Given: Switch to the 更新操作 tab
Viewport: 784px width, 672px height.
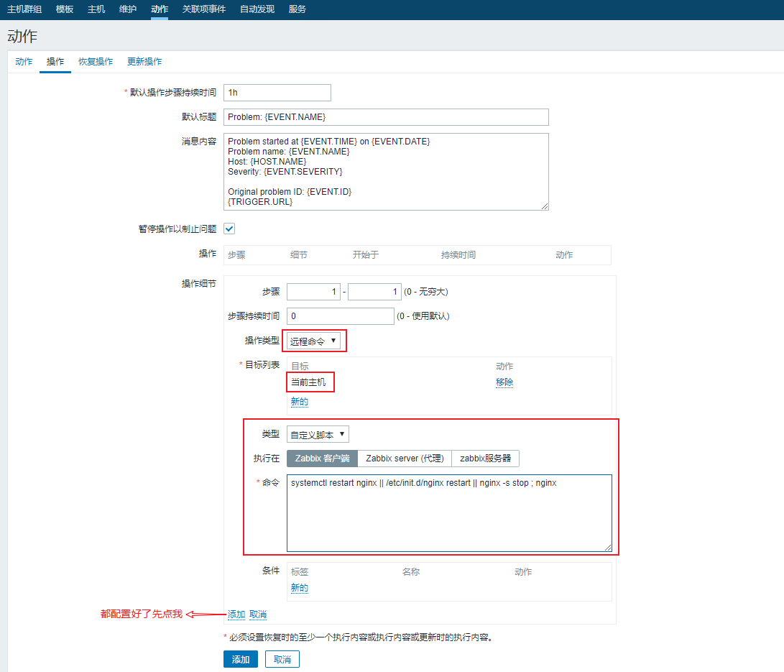Looking at the screenshot, I should coord(144,62).
